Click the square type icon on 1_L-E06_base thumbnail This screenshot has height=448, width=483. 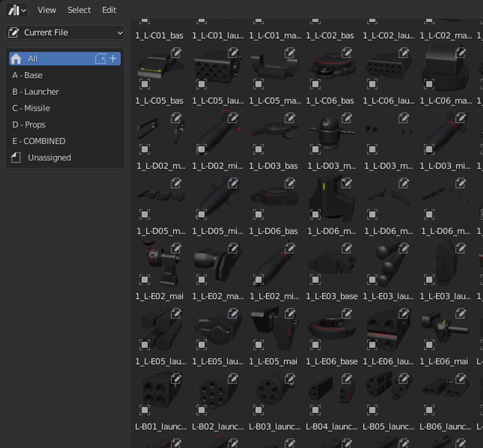pyautogui.click(x=316, y=345)
